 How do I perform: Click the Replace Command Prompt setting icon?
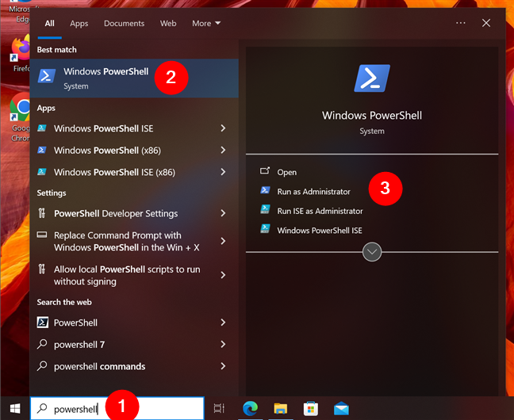pos(41,235)
